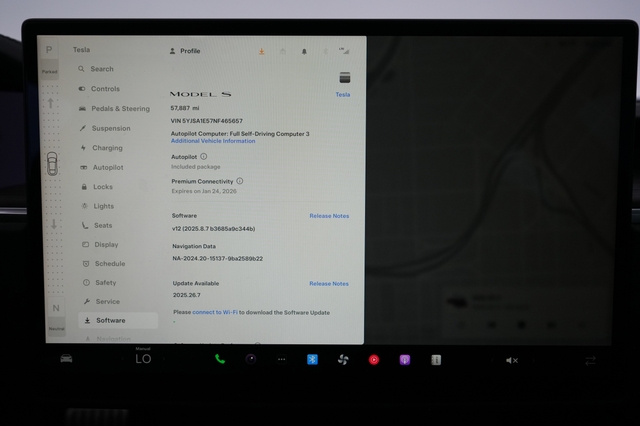Viewport: 640px width, 426px height.
Task: Decrease temperature with left arrow near LO
Action: [122, 359]
